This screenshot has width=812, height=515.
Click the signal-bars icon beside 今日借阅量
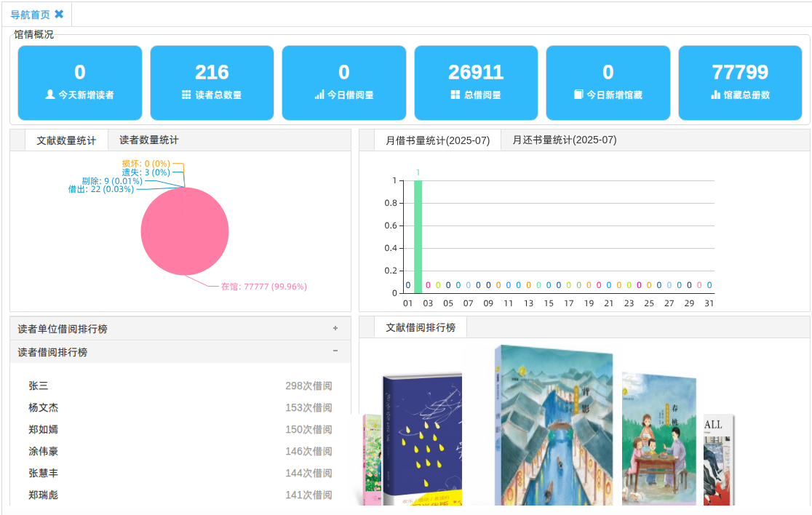(x=319, y=95)
